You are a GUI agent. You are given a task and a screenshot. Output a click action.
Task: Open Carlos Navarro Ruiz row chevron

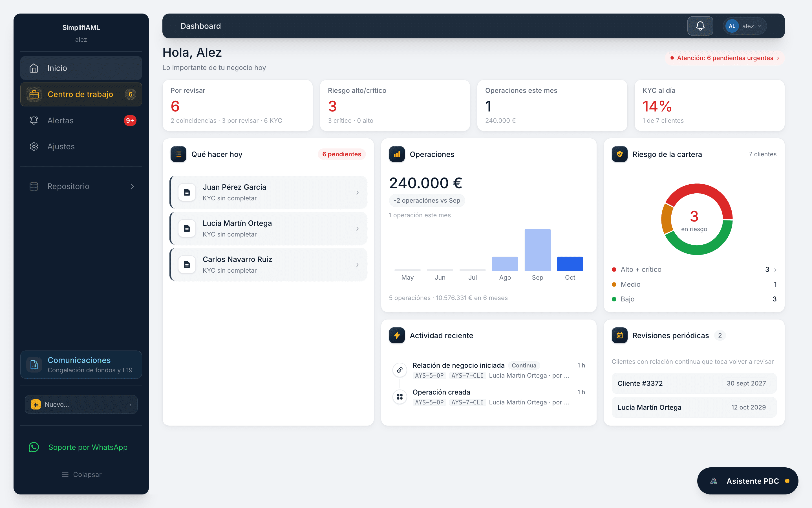click(357, 265)
